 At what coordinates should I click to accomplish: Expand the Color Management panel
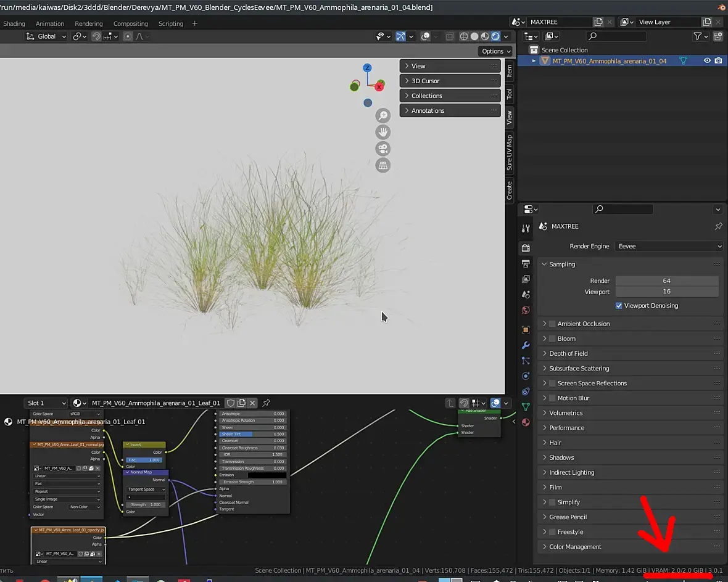575,547
